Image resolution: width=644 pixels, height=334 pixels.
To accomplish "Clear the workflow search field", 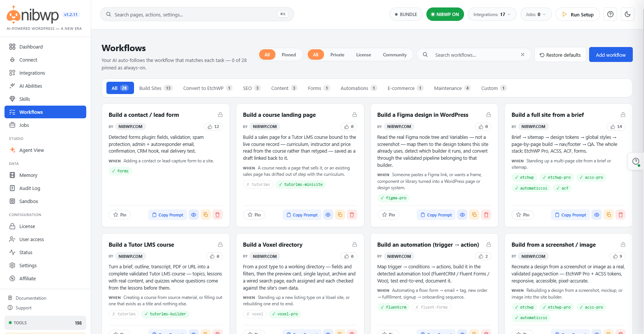I will coord(523,54).
